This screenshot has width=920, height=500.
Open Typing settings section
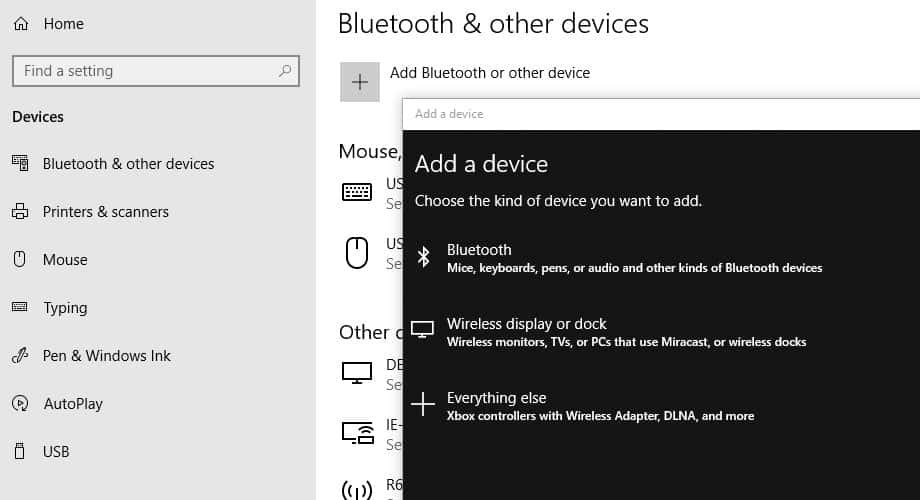(x=65, y=308)
